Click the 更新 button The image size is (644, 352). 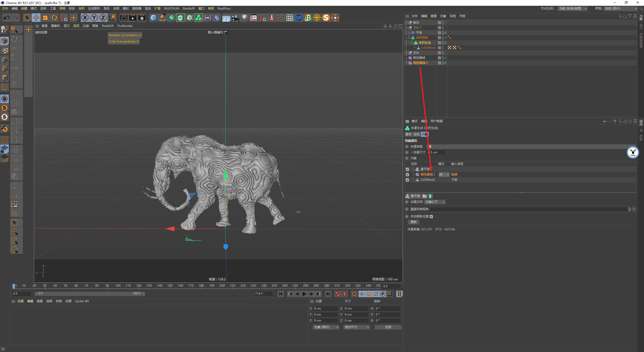[414, 222]
